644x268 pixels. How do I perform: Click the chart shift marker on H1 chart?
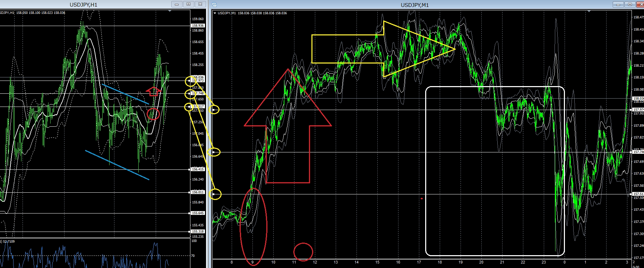click(170, 11)
